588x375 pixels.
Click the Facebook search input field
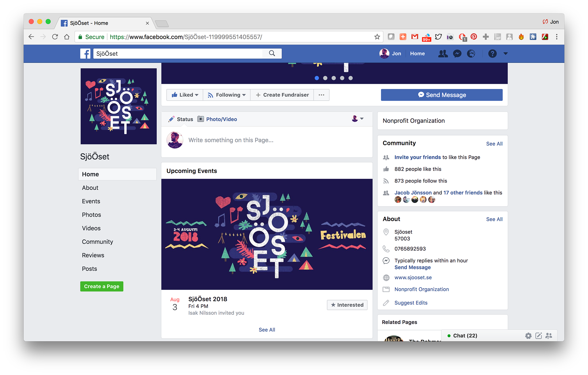click(x=178, y=54)
